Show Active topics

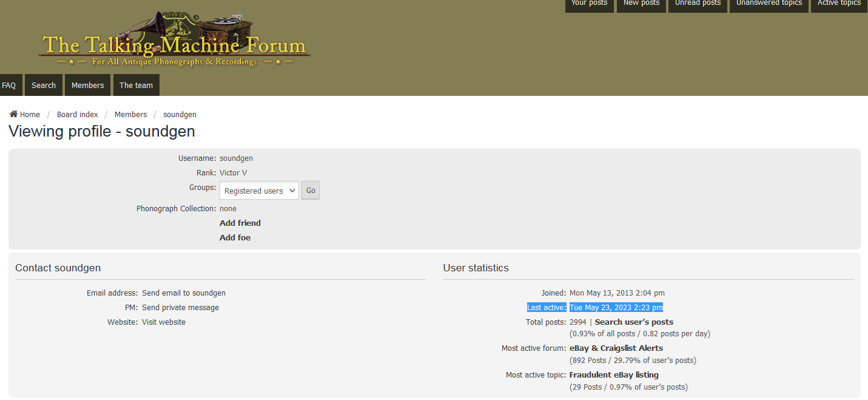click(x=839, y=4)
